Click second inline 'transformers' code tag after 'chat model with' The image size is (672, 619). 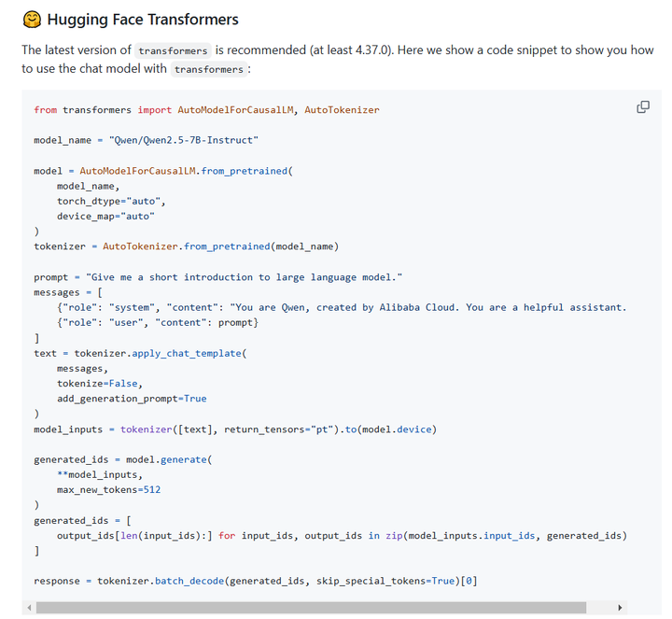209,69
